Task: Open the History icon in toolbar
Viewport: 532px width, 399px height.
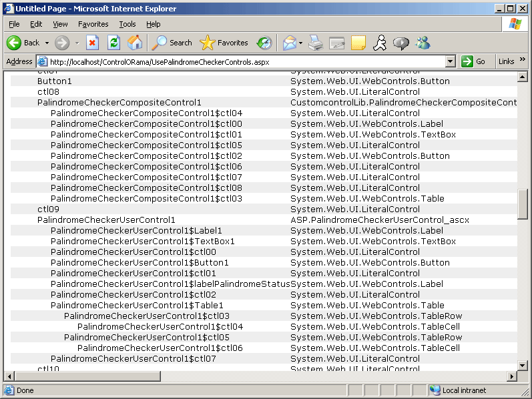Action: click(264, 43)
